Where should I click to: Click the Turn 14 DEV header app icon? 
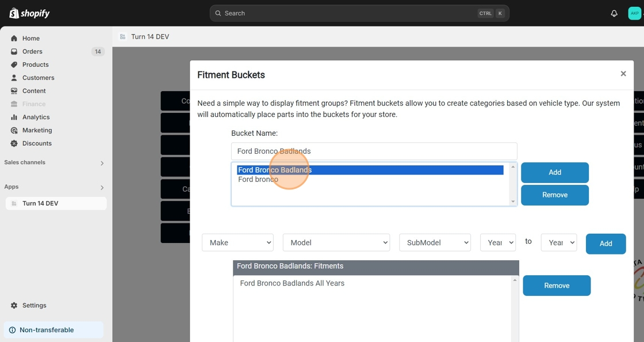tap(122, 37)
